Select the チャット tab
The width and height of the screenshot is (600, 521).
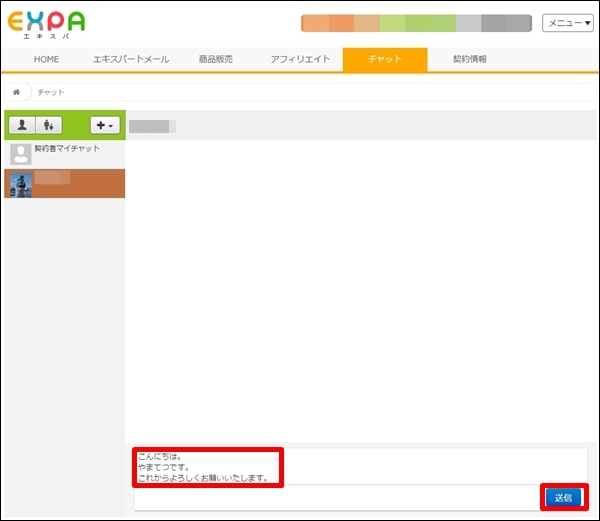385,59
